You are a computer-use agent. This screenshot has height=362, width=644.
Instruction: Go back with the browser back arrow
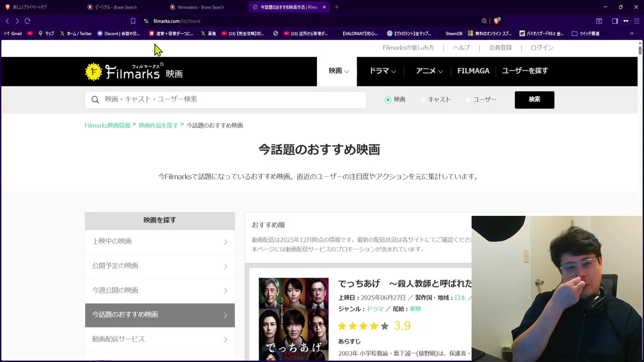[x=7, y=21]
